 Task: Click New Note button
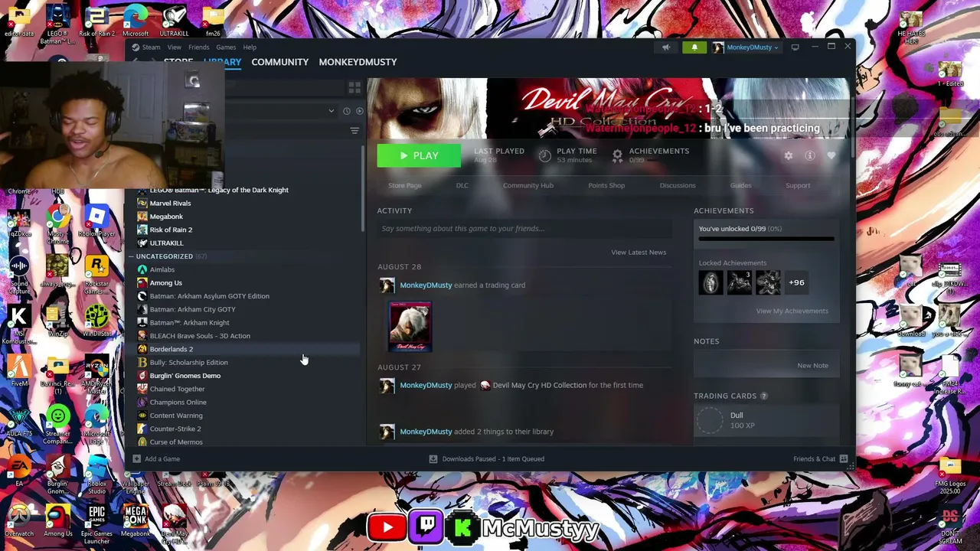[812, 365]
